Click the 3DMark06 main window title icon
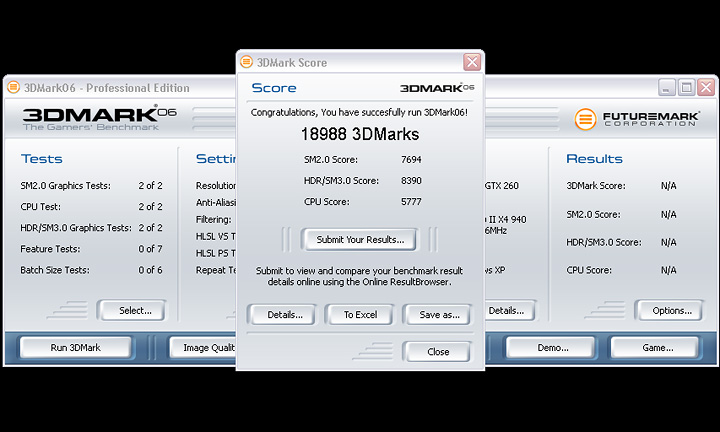 tap(13, 87)
